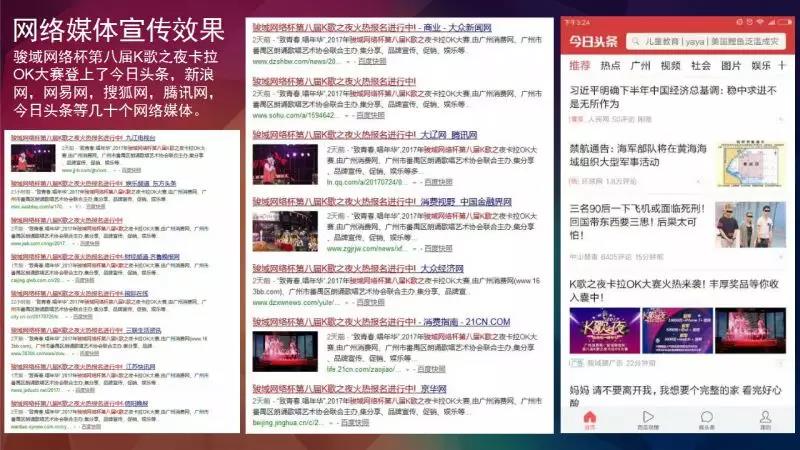The height and width of the screenshot is (450, 800).
Task: Open the 广州 channel tab
Action: [x=640, y=65]
